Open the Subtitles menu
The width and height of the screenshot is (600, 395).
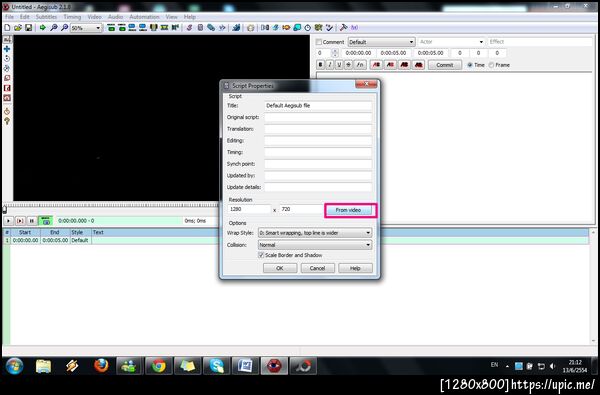click(x=46, y=17)
